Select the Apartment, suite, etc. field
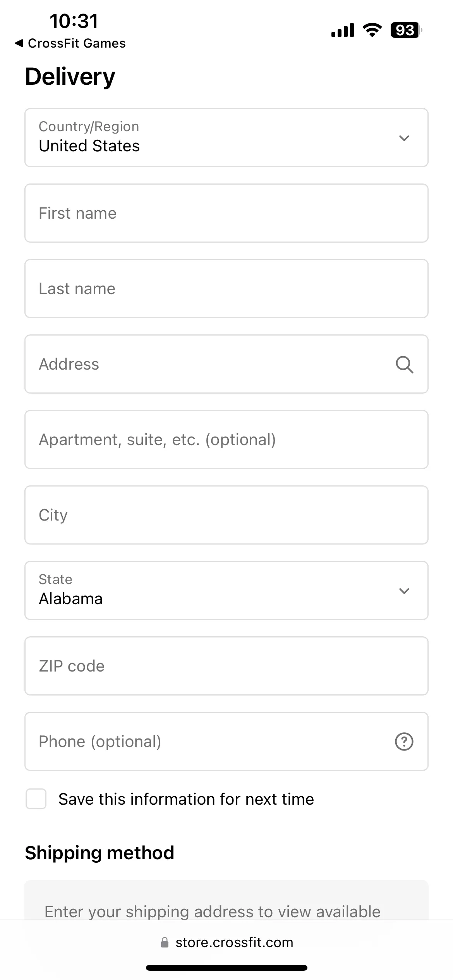The height and width of the screenshot is (980, 453). (226, 440)
